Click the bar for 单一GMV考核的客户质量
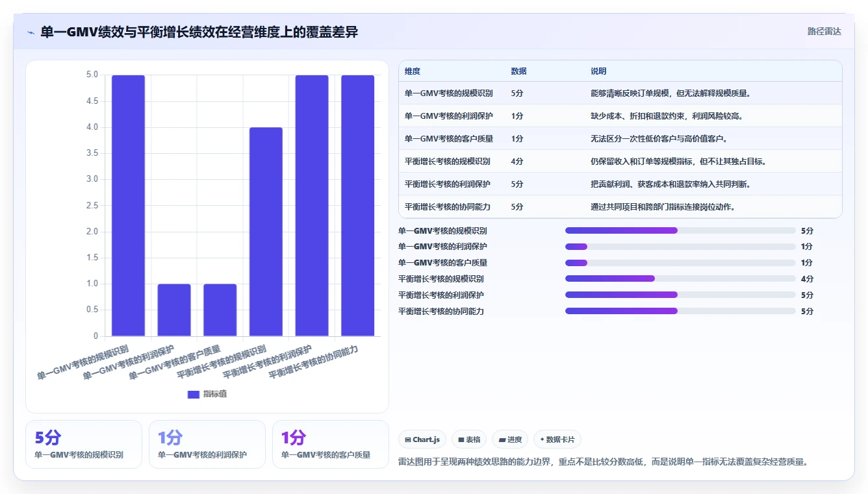 click(x=220, y=310)
